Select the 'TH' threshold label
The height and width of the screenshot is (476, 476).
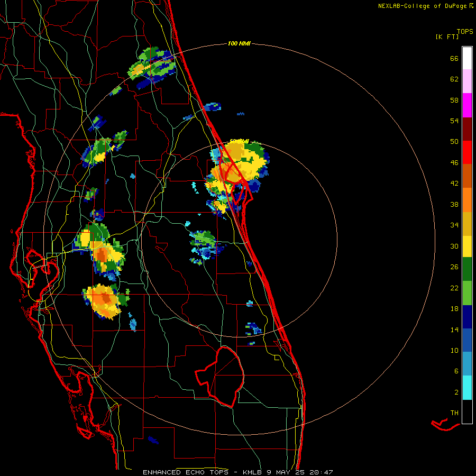(454, 413)
